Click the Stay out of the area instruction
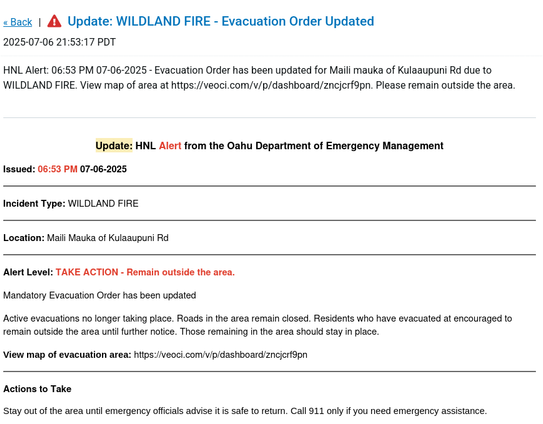543x424 pixels. (x=245, y=411)
